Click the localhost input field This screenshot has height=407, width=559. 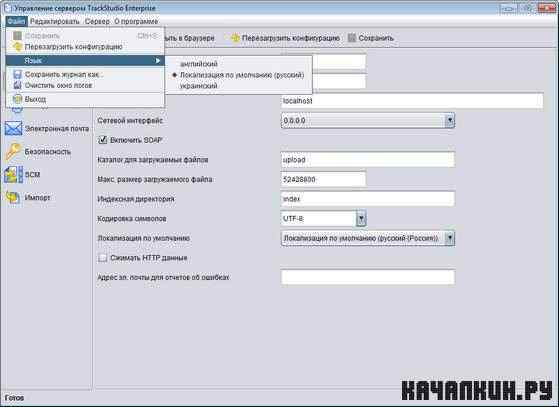click(412, 101)
